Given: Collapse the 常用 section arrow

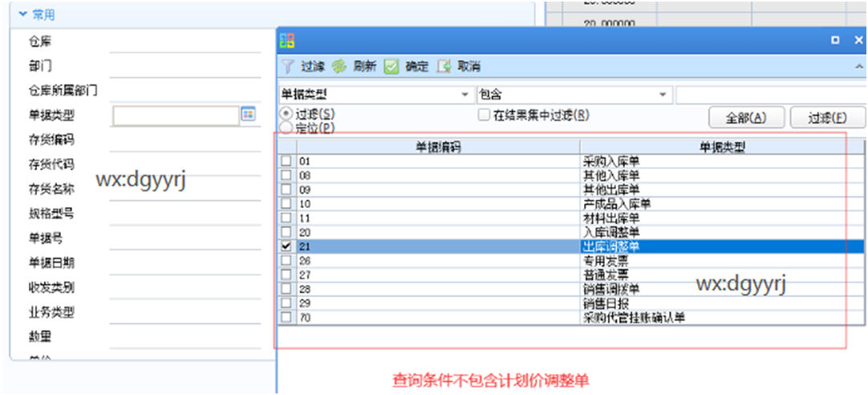Looking at the screenshot, I should pos(22,14).
